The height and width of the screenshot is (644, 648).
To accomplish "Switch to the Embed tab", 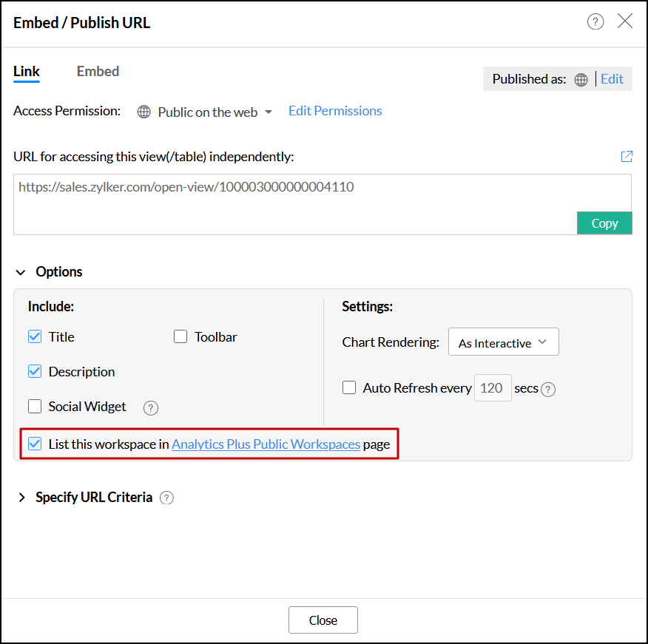I will tap(98, 72).
